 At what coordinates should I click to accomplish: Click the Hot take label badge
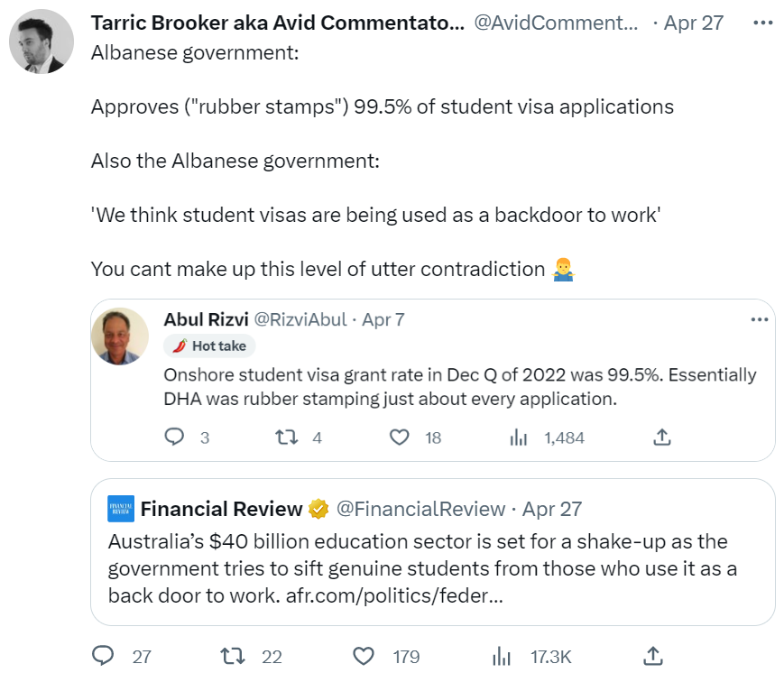210,346
